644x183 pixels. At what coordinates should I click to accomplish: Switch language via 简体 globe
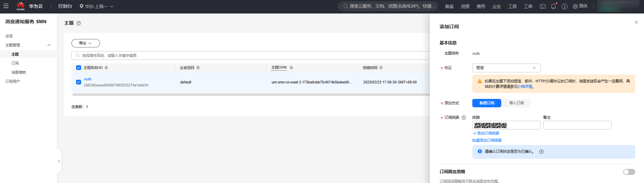click(580, 6)
